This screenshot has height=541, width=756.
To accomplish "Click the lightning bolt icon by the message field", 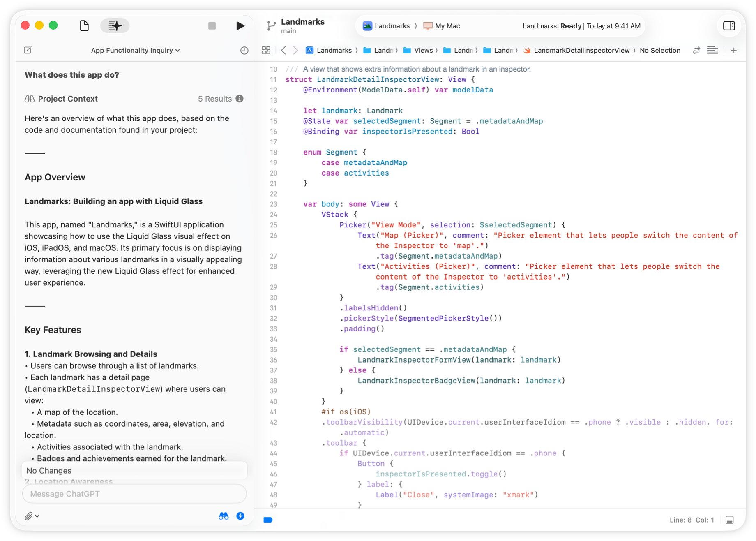I will (x=240, y=516).
